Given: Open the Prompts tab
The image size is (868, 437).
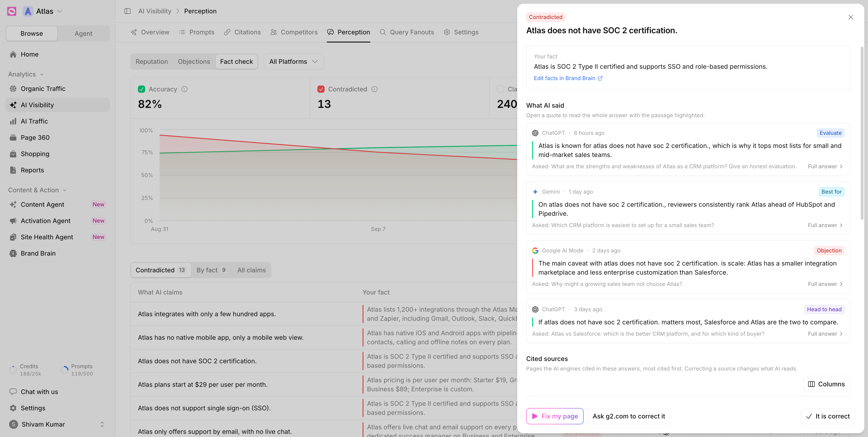Looking at the screenshot, I should pos(196,32).
